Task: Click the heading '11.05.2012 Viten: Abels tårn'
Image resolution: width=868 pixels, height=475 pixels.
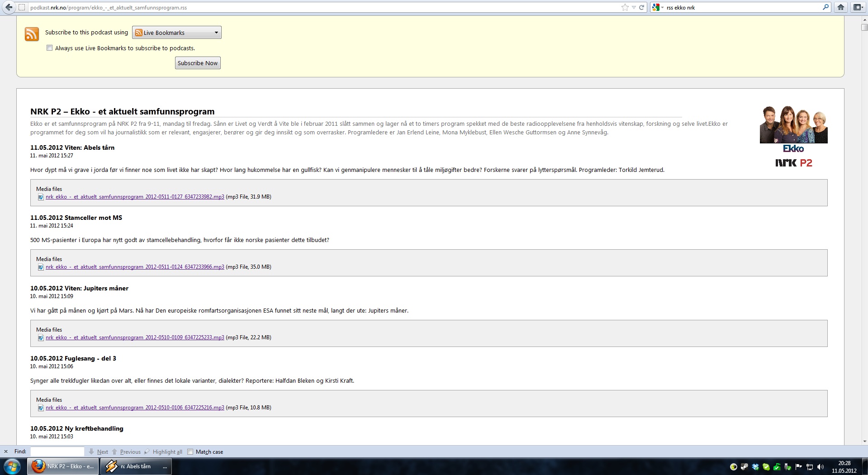Action: coord(72,147)
